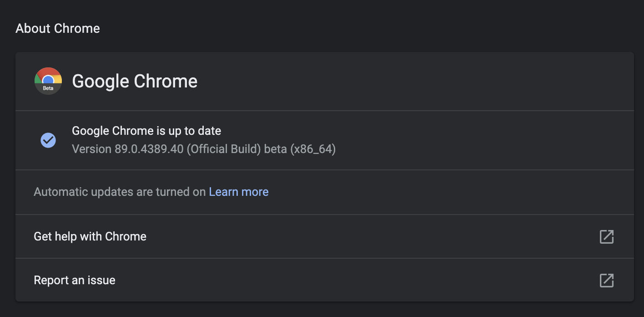The width and height of the screenshot is (644, 317).
Task: Click the word Version in build line
Action: [x=92, y=149]
